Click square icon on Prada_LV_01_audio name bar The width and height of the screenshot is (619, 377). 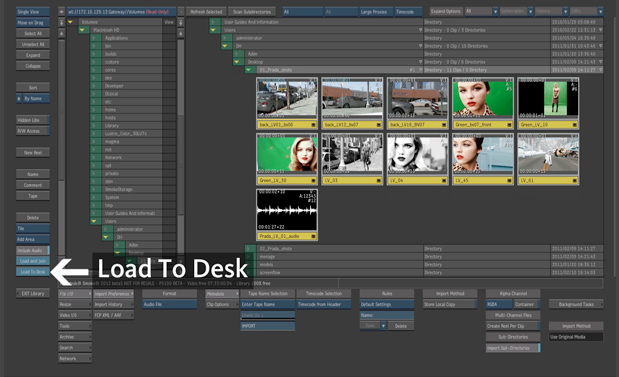pos(313,236)
